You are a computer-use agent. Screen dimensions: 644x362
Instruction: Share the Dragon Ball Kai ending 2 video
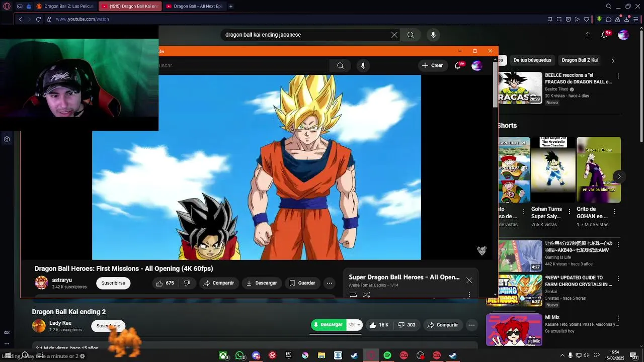pos(443,325)
